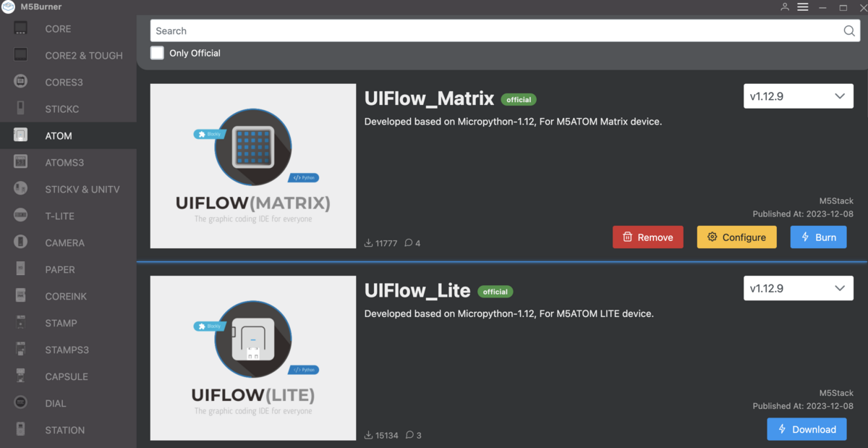868x448 pixels.
Task: Select the CORE device icon in sidebar
Action: tap(21, 28)
